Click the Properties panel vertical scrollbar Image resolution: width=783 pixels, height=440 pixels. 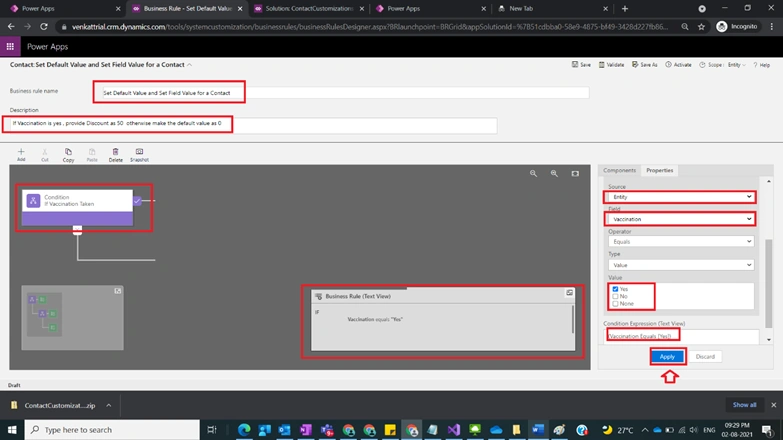(769, 283)
